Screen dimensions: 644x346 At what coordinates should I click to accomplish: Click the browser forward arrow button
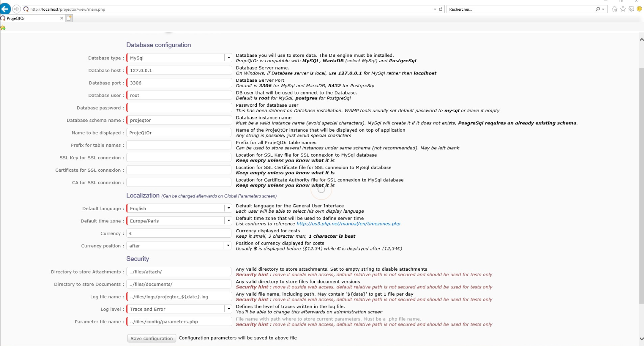tap(17, 9)
